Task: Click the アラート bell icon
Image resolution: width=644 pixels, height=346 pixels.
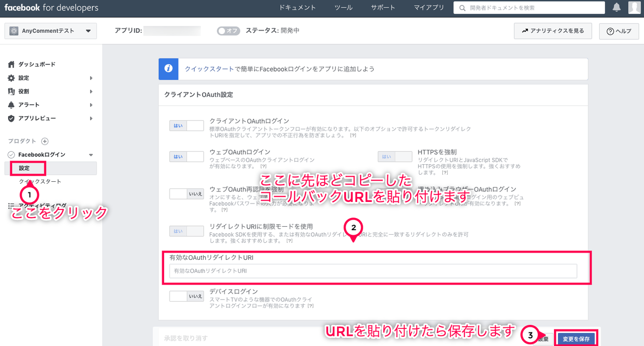Action: 12,105
